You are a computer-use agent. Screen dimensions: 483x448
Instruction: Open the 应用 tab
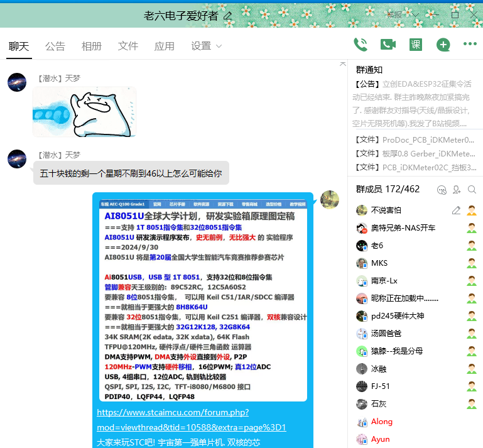[x=164, y=46]
